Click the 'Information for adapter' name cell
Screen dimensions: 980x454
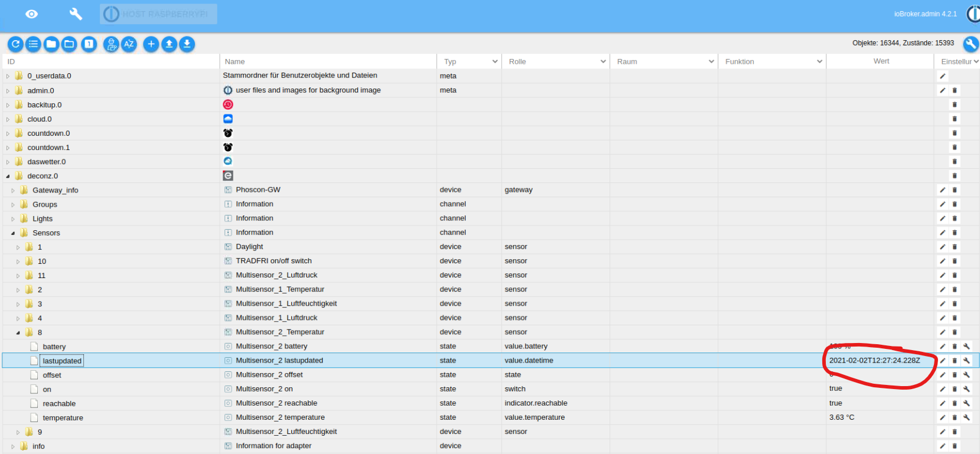(328, 446)
